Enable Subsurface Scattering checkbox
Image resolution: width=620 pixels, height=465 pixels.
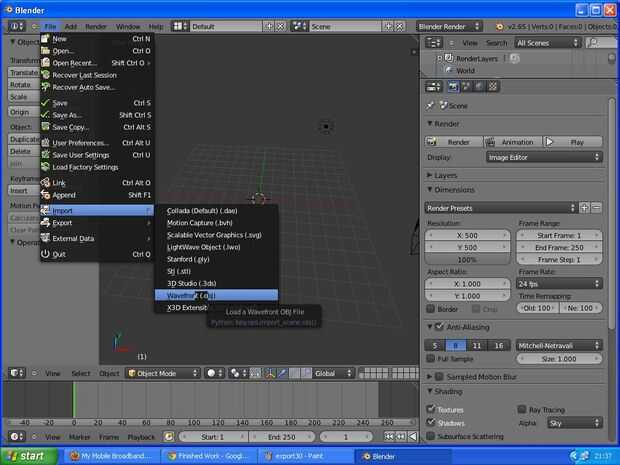(431, 436)
